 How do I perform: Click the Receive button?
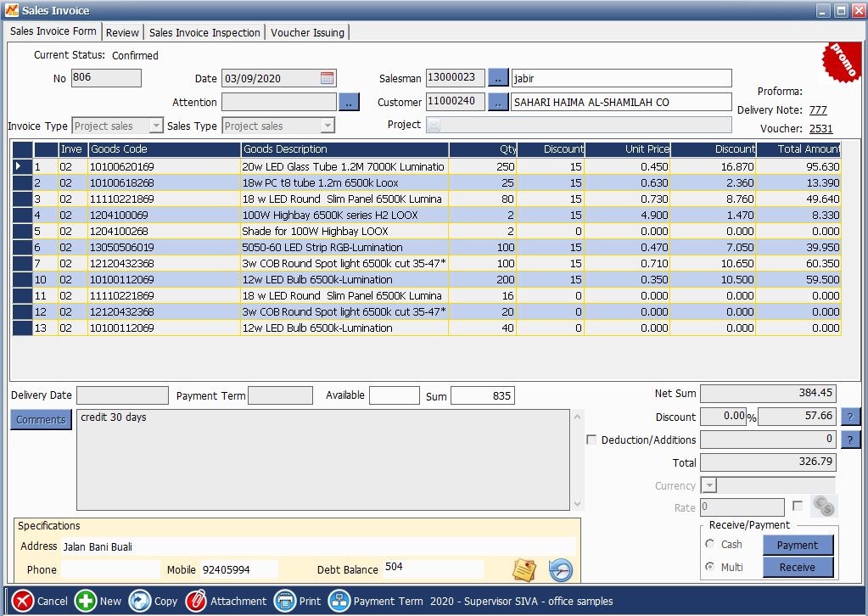point(798,568)
